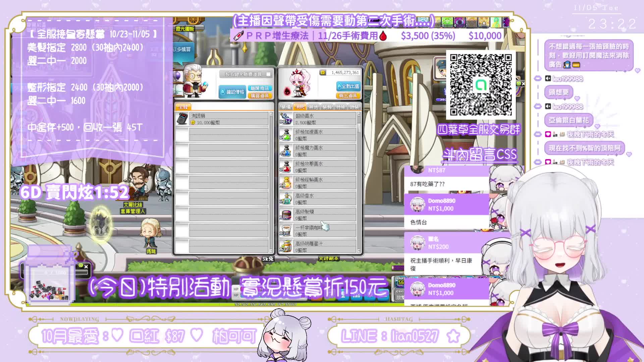The width and height of the screenshot is (644, 362).
Task: Switch to the 時裝 inventory tab
Action: coord(354,107)
